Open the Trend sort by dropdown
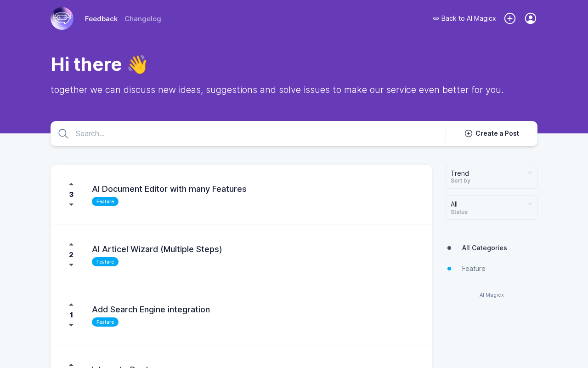This screenshot has width=588, height=368. (491, 177)
